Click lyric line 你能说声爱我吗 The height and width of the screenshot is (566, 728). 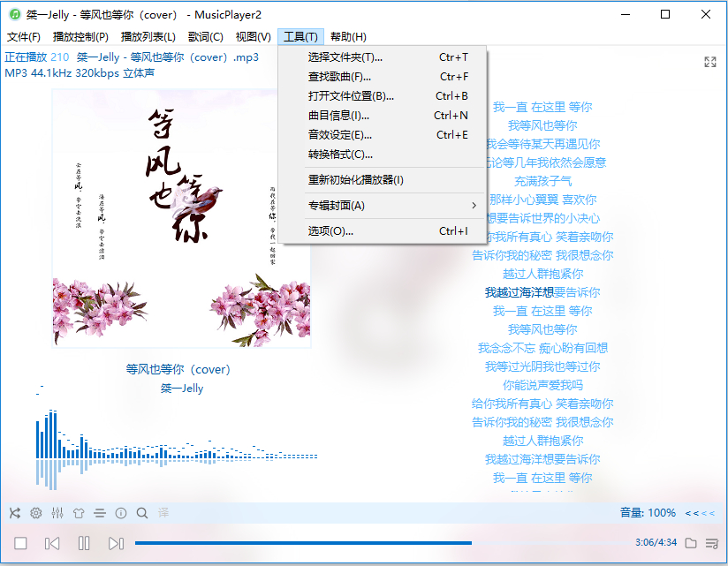click(x=542, y=385)
